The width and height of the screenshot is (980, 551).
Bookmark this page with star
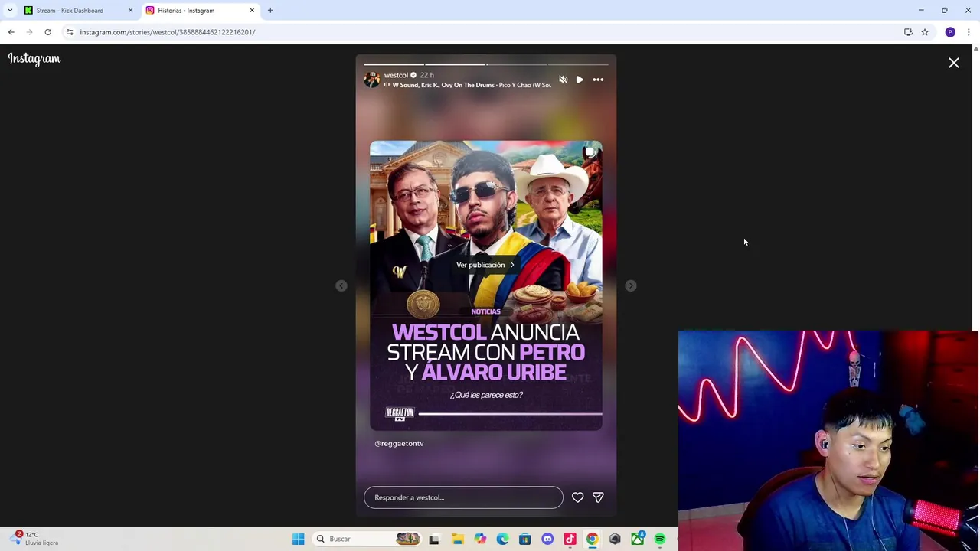point(925,32)
